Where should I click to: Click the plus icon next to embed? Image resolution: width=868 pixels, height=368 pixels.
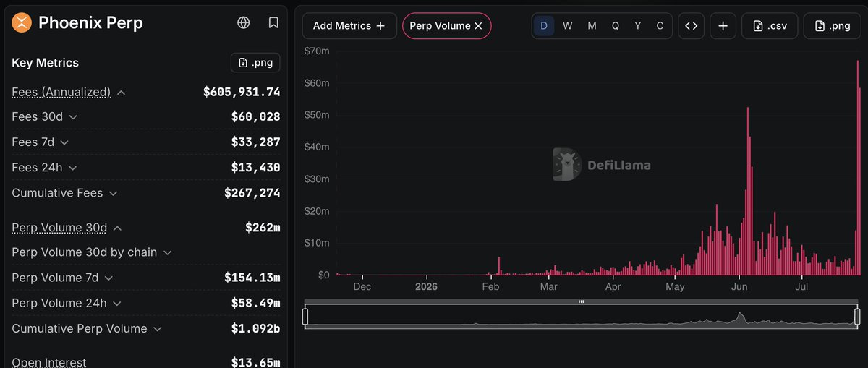723,26
